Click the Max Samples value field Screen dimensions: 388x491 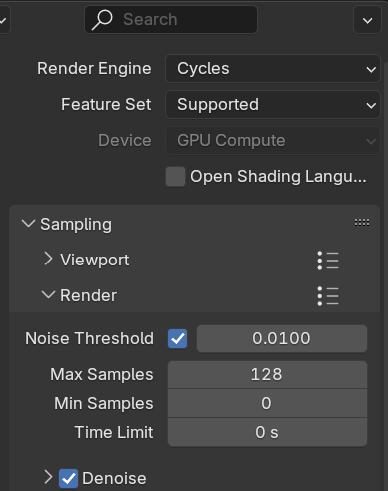click(267, 374)
